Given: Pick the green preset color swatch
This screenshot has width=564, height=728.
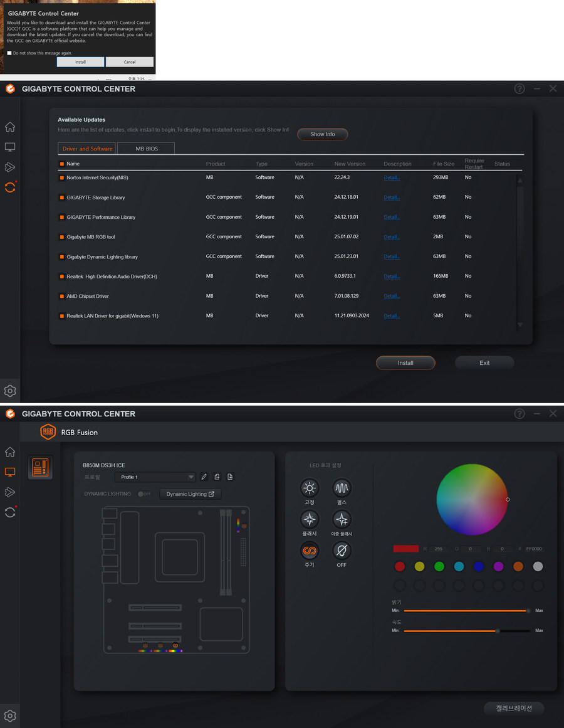Looking at the screenshot, I should click(439, 566).
